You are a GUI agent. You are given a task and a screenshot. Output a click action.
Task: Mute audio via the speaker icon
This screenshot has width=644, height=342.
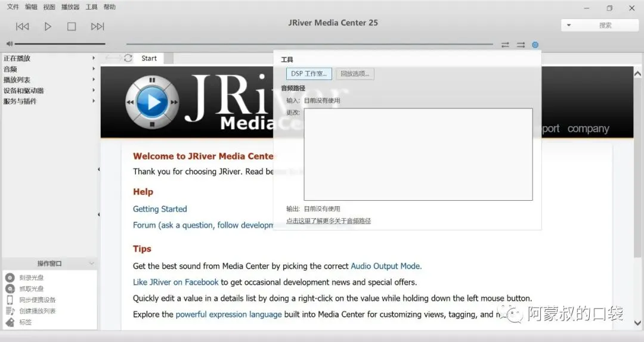10,43
